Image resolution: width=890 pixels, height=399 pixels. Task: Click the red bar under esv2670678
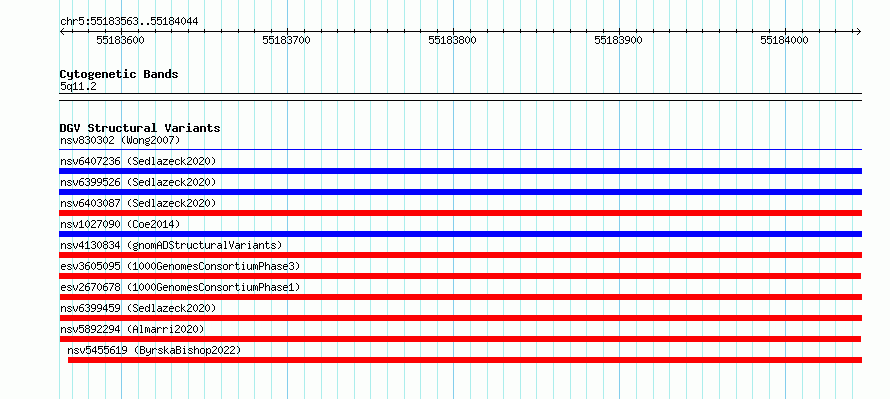[460, 297]
